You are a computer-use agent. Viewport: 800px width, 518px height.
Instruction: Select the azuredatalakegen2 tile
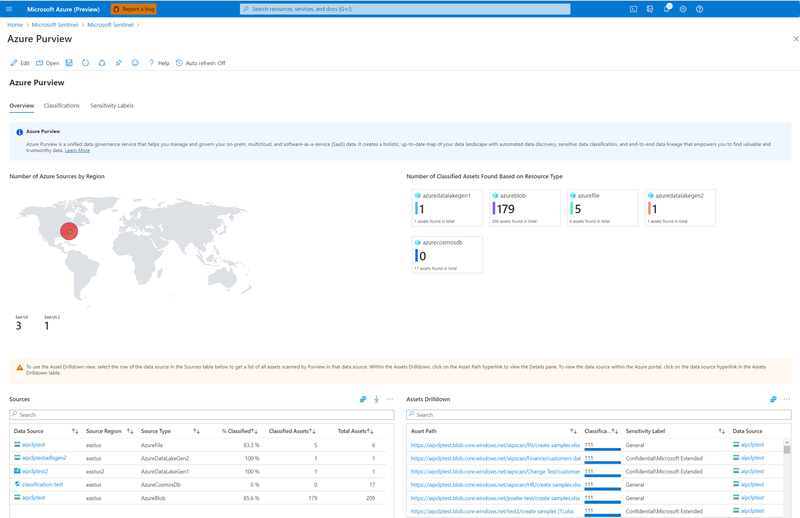tap(680, 208)
